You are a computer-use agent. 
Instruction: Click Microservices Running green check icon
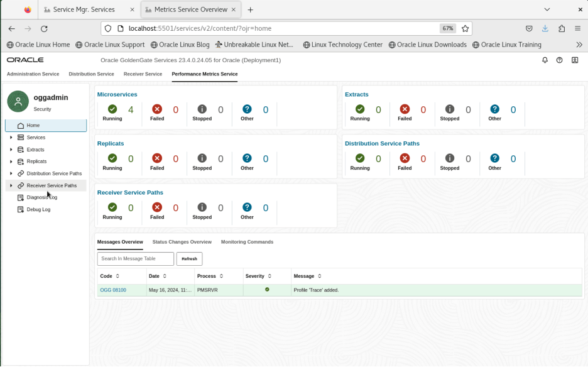(112, 109)
